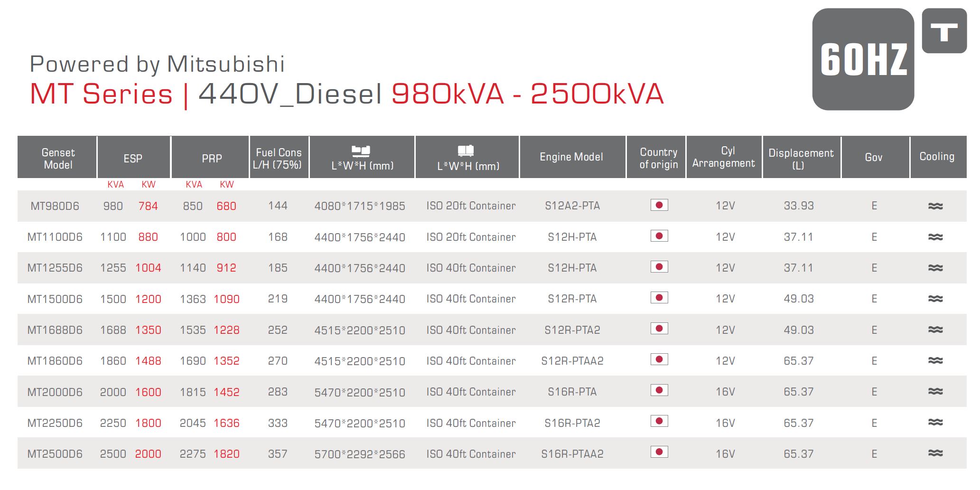Click the T logo badge

(x=944, y=31)
